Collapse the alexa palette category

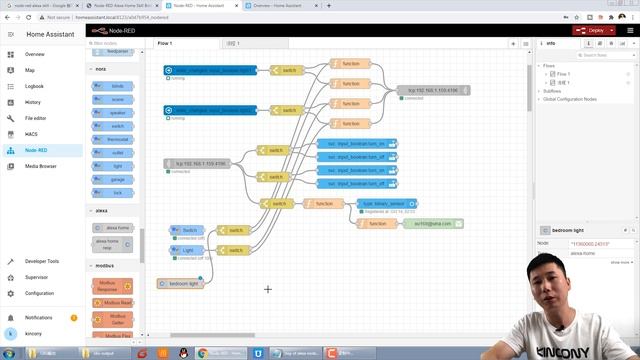pyautogui.click(x=91, y=211)
